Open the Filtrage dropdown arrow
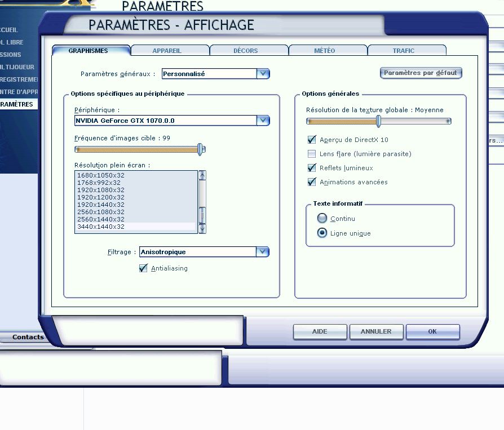Image resolution: width=504 pixels, height=430 pixels. [x=263, y=252]
